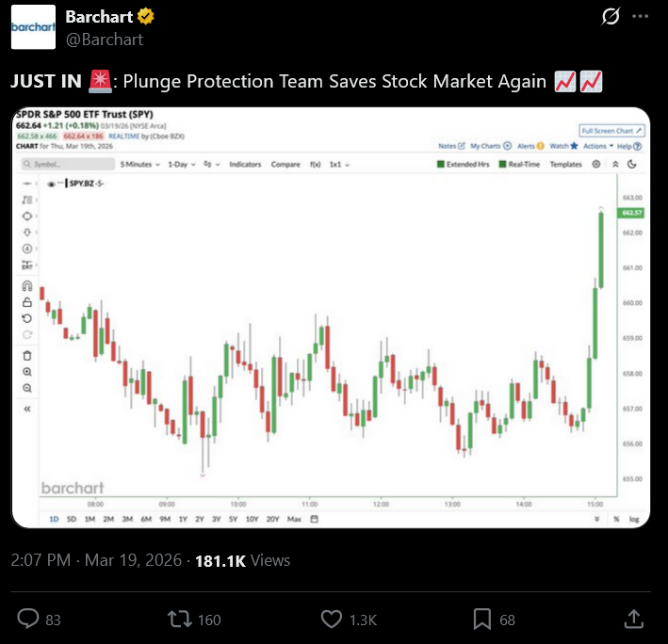
Task: Open replies via the comment icon
Action: 28,619
